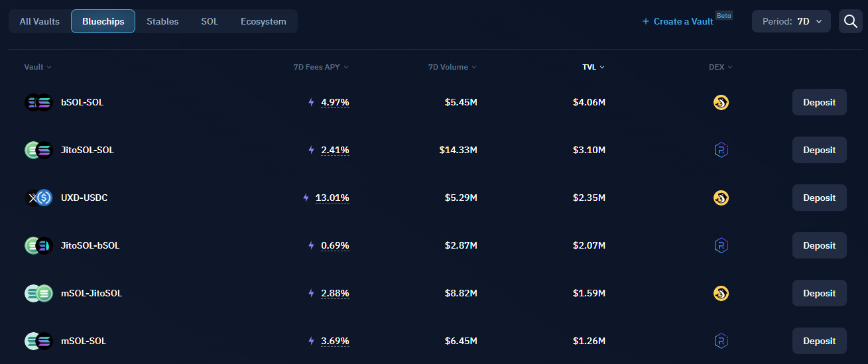This screenshot has width=868, height=364.
Task: Switch to the SOL tab
Action: pos(210,21)
